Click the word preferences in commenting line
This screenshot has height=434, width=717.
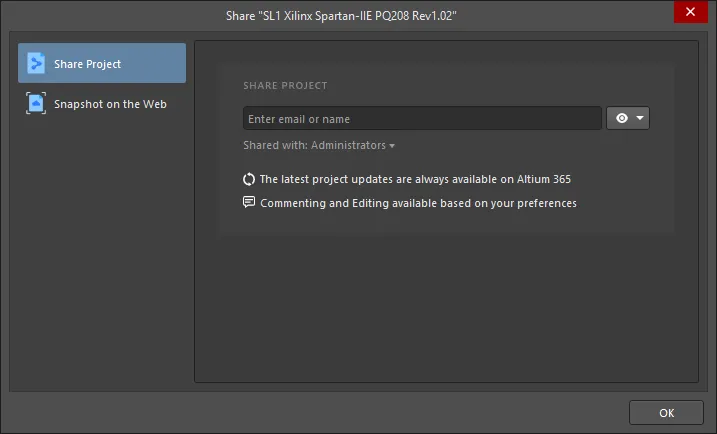coord(546,203)
